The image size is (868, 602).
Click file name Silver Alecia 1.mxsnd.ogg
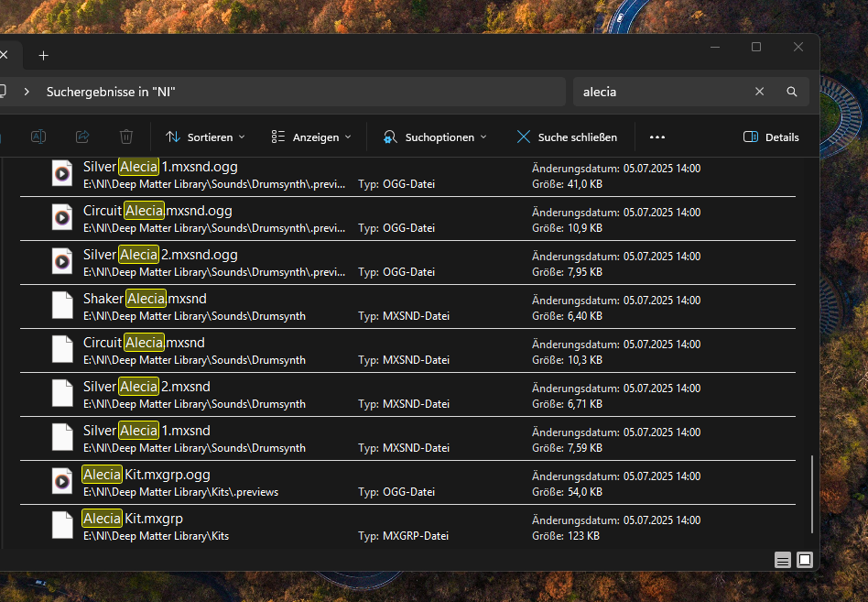(x=160, y=167)
